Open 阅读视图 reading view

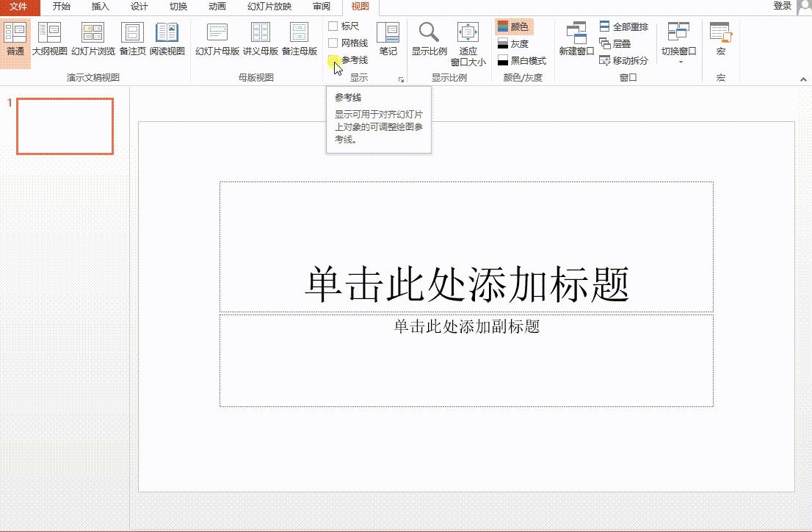(x=167, y=40)
